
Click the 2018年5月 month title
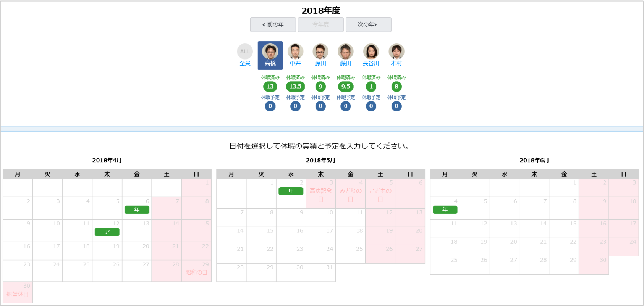(320, 160)
